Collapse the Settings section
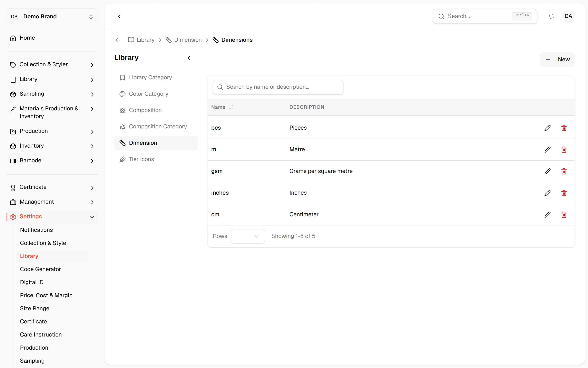The image size is (588, 368). [52, 217]
